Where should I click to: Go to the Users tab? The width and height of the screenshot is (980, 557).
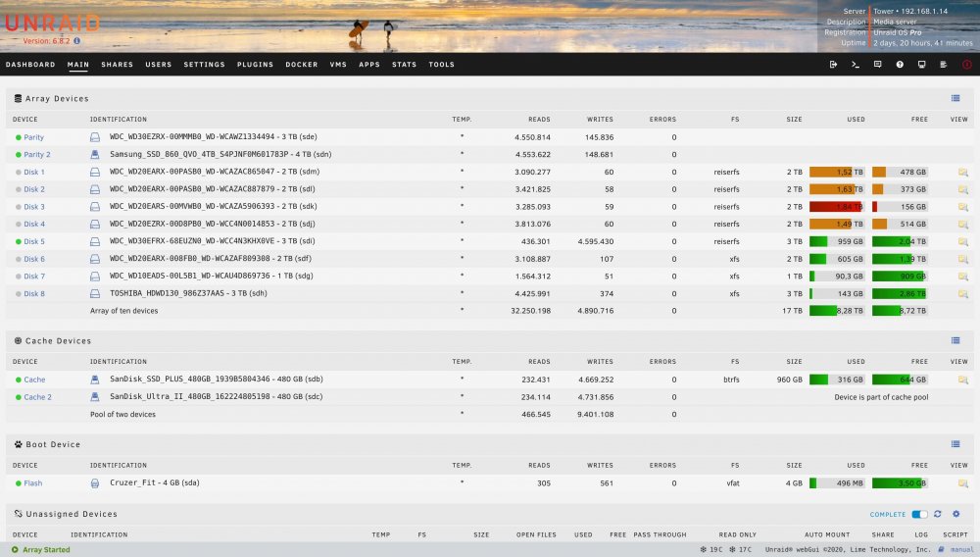(159, 65)
